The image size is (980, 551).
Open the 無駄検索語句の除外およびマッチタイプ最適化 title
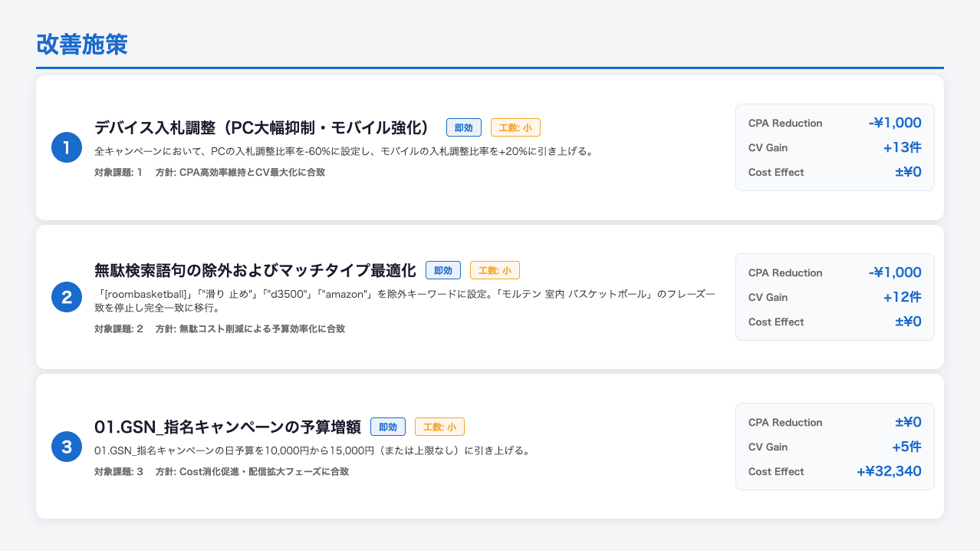[x=256, y=270]
